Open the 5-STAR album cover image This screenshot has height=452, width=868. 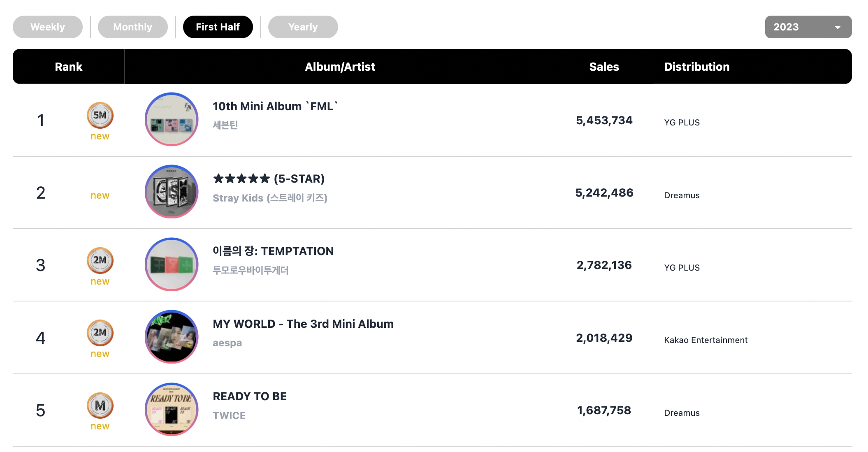172,192
